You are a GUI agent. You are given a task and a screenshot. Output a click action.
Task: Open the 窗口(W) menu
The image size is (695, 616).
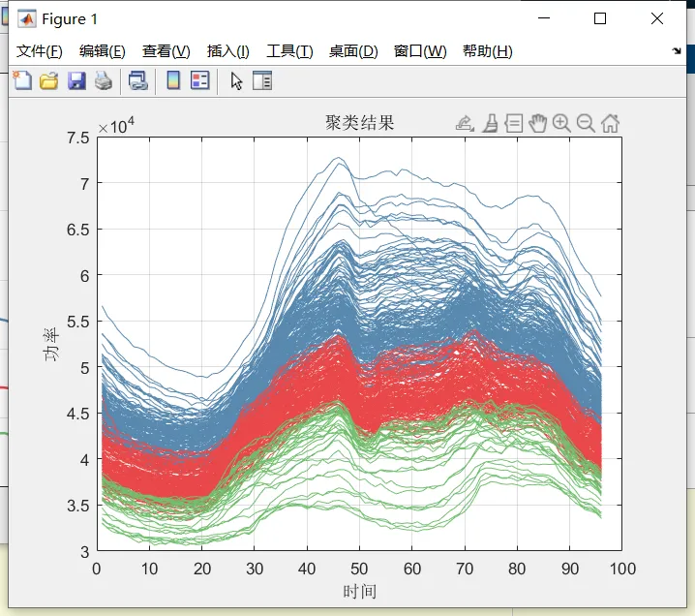[420, 51]
